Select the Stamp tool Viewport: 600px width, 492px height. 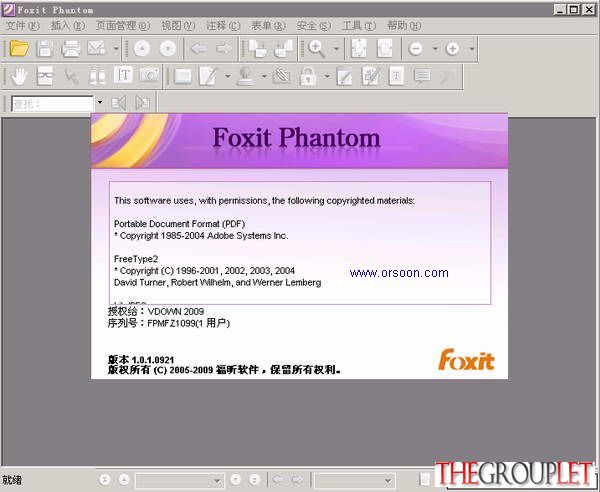245,76
